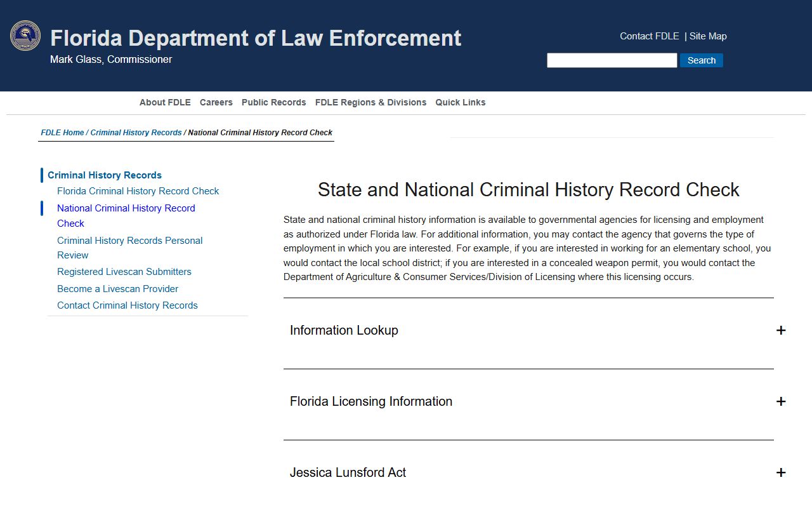Click the Search button
The image size is (812, 508).
702,60
